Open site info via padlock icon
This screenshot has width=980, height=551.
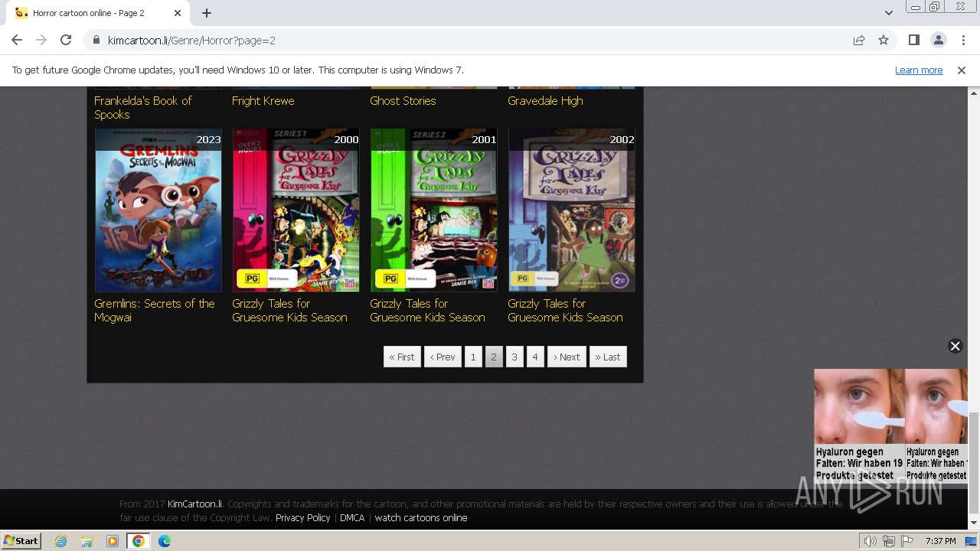click(x=96, y=40)
